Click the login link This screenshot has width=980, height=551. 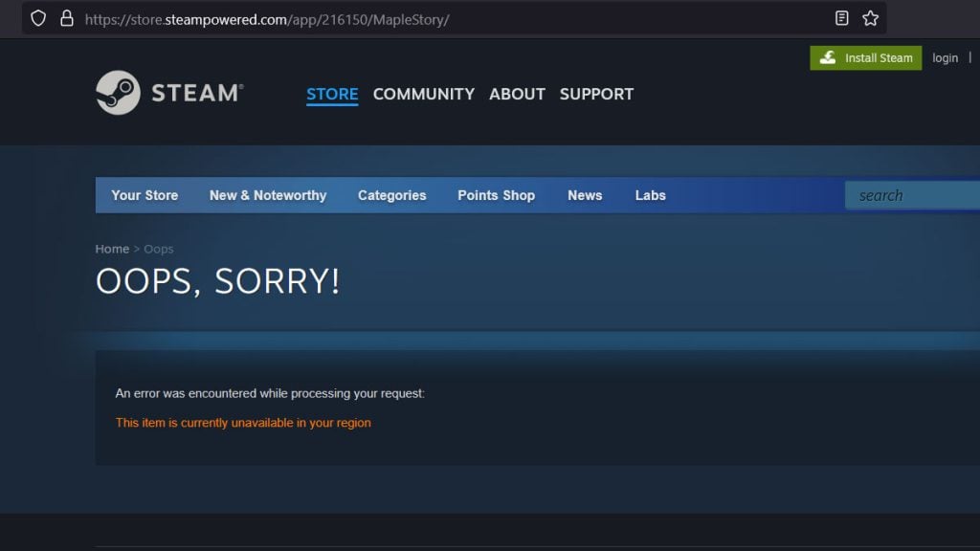pos(945,57)
